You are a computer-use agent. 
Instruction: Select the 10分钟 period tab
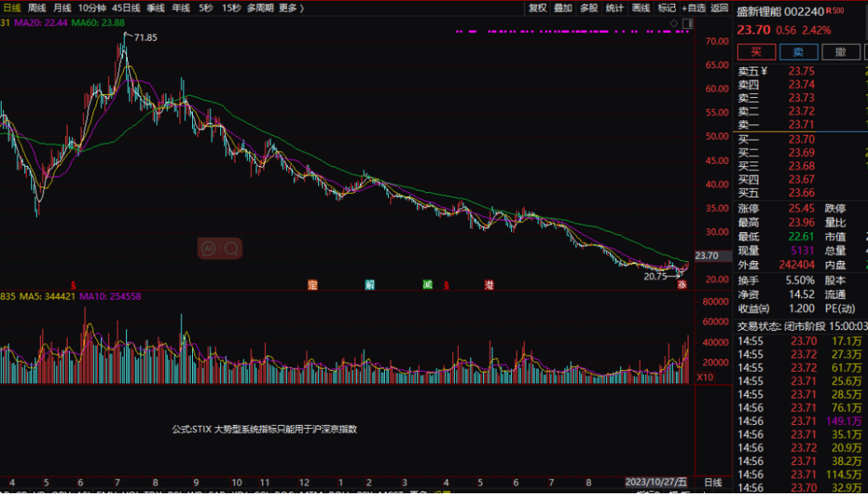[x=92, y=8]
